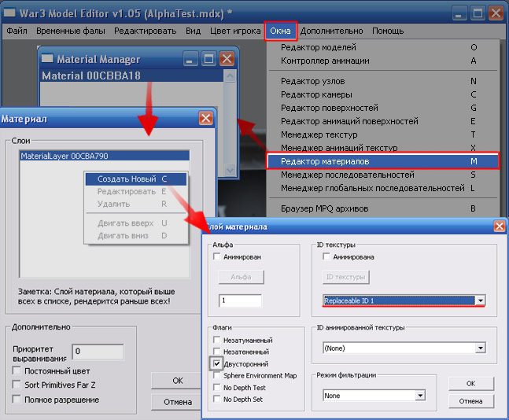Viewport: 509px width, 420px height.
Task: Enable Sort Primitives Far Z checkbox
Action: [x=17, y=385]
